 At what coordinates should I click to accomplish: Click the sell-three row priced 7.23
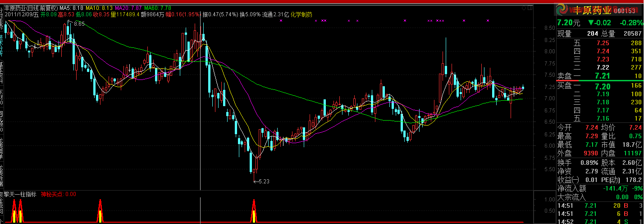[x=600, y=59]
